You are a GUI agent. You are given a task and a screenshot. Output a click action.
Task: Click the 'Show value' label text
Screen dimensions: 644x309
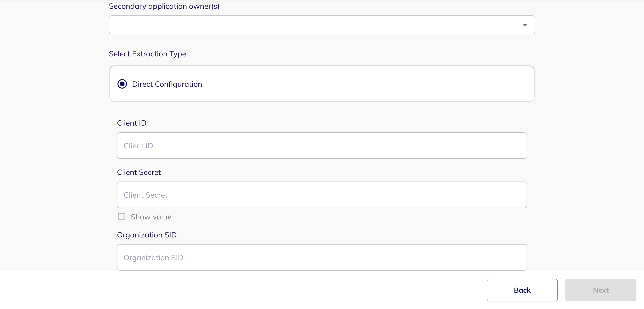tap(151, 217)
